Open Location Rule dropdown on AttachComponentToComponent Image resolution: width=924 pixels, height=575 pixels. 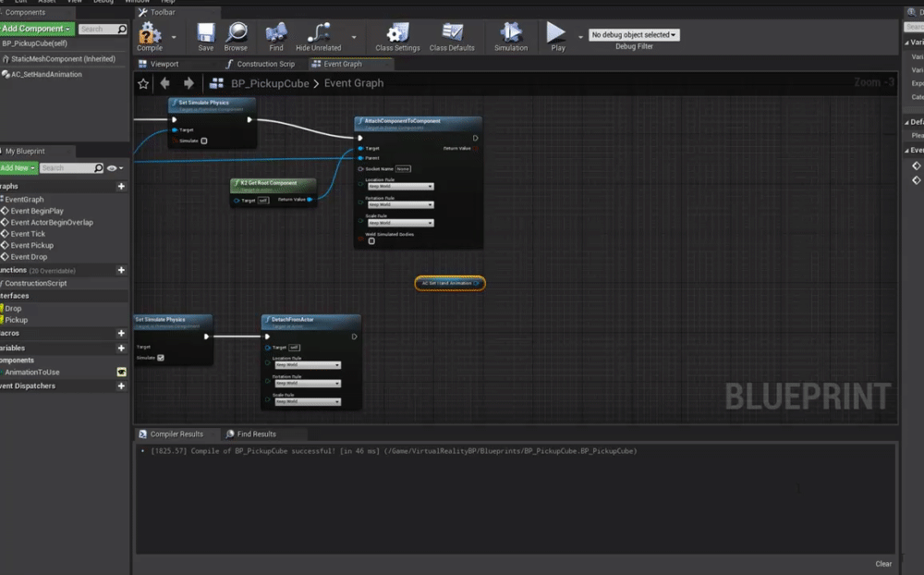click(401, 187)
